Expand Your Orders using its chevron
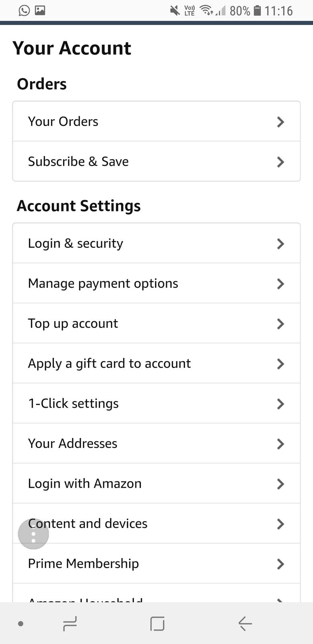The width and height of the screenshot is (313, 644). (x=280, y=122)
